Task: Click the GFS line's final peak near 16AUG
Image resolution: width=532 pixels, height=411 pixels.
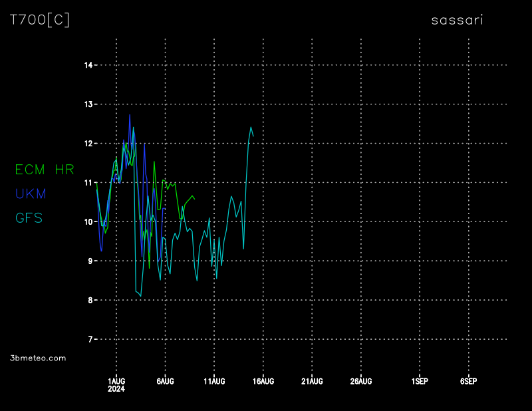Action: [x=251, y=127]
